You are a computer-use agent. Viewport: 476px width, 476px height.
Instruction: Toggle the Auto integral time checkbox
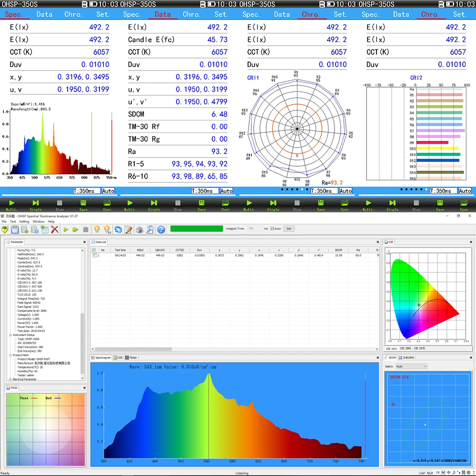coord(272,228)
